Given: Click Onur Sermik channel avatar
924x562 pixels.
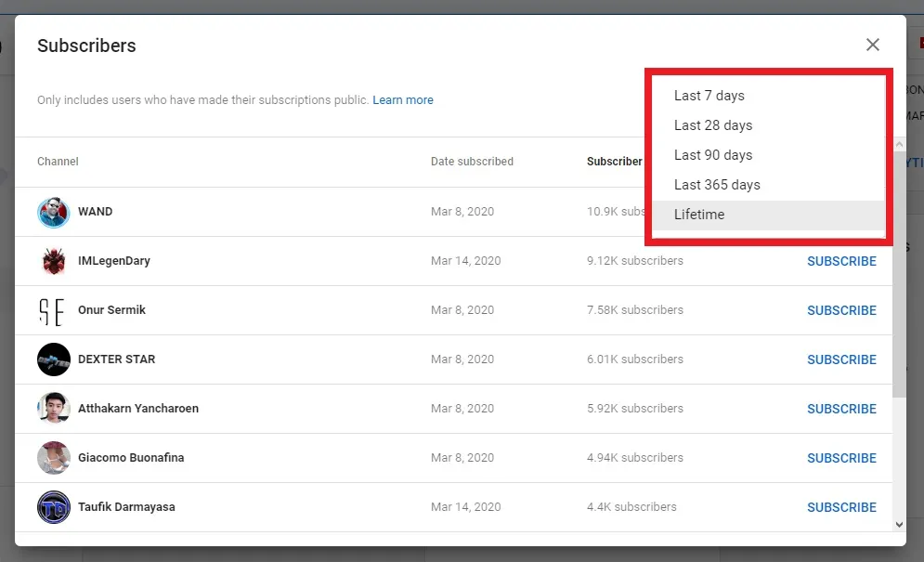Looking at the screenshot, I should pos(54,310).
